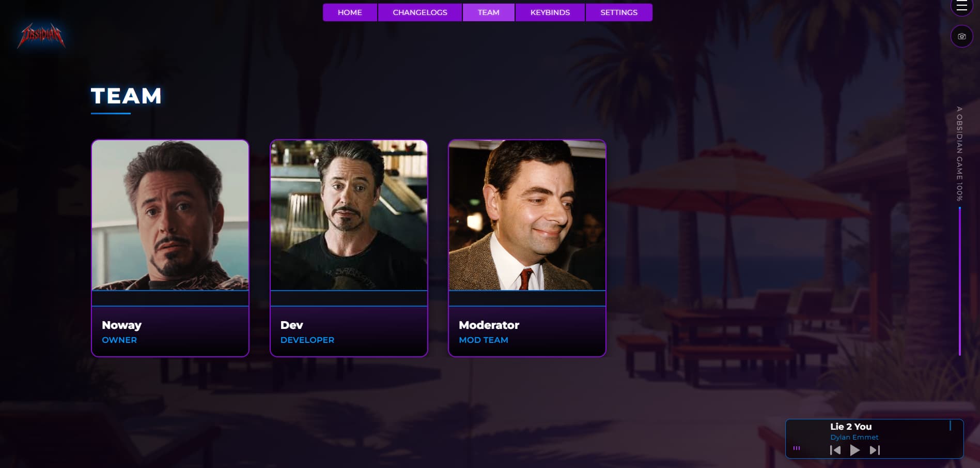Click the MOD TEAM role label
The height and width of the screenshot is (468, 980).
point(484,340)
